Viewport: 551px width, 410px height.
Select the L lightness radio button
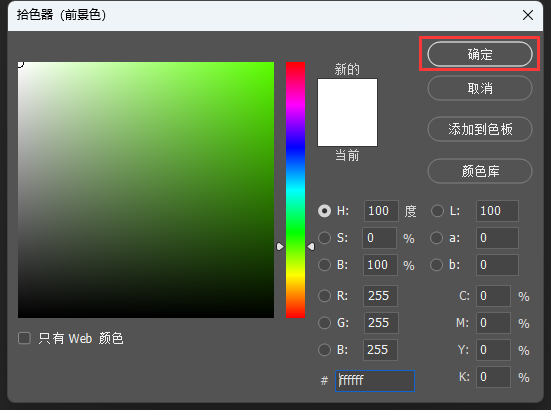(x=437, y=211)
